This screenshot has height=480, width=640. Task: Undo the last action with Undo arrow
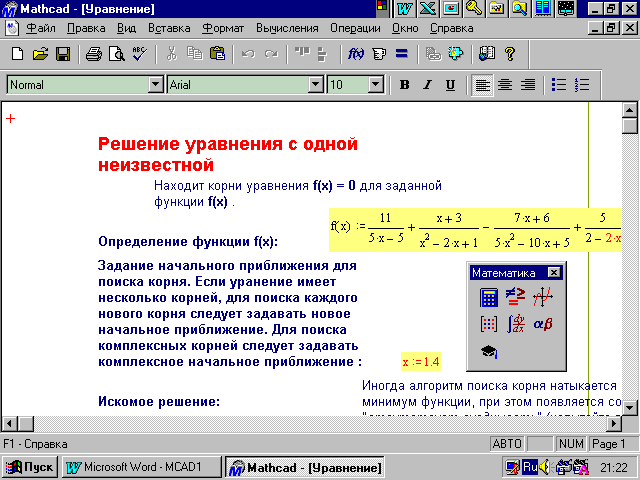pos(248,54)
